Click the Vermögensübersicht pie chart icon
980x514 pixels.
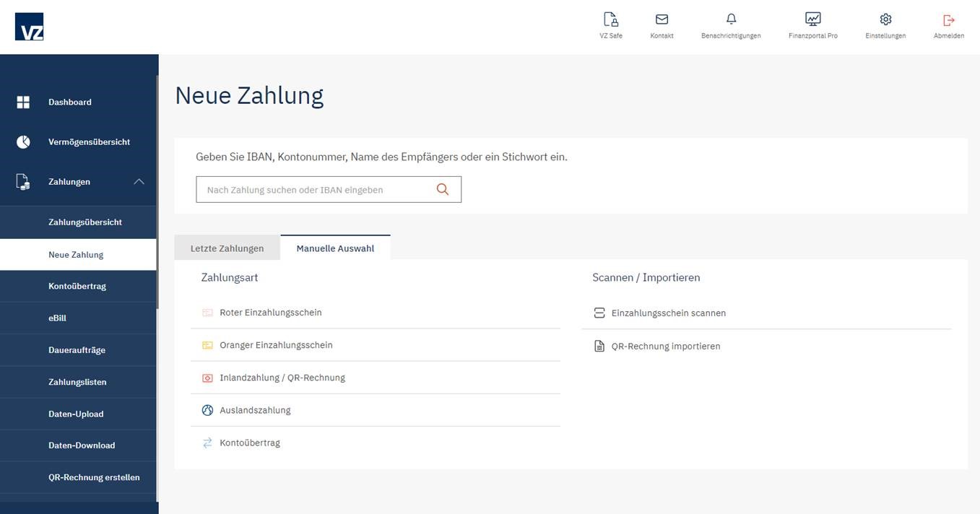click(x=23, y=142)
